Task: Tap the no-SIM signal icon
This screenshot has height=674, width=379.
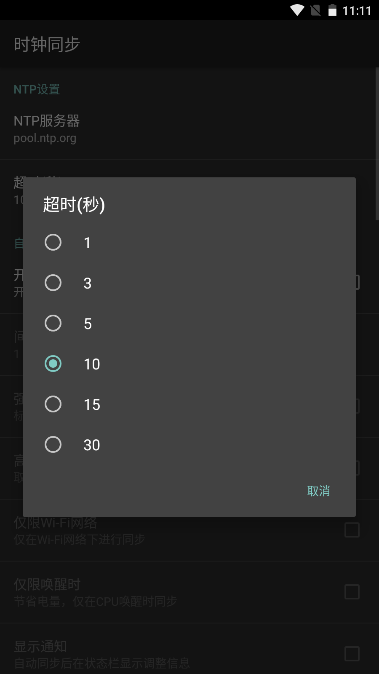Action: (x=316, y=10)
